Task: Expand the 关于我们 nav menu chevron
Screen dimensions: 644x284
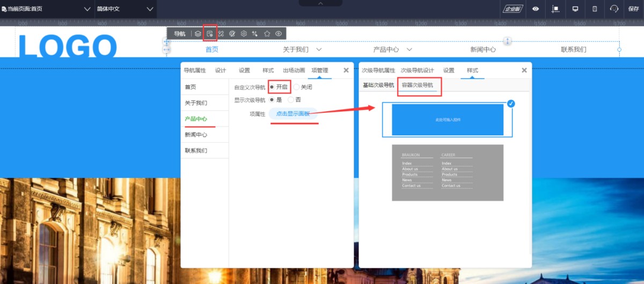Action: point(319,49)
